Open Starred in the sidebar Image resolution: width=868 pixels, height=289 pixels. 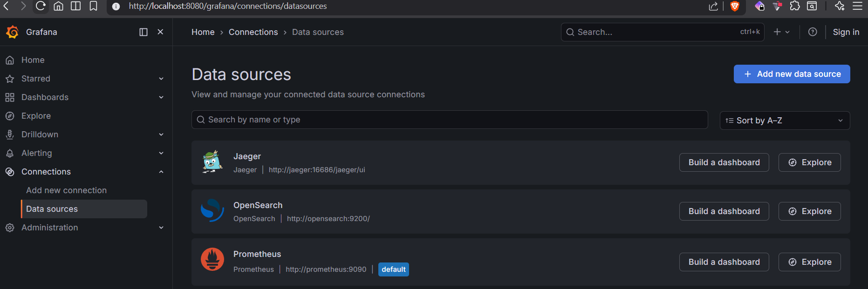click(36, 79)
